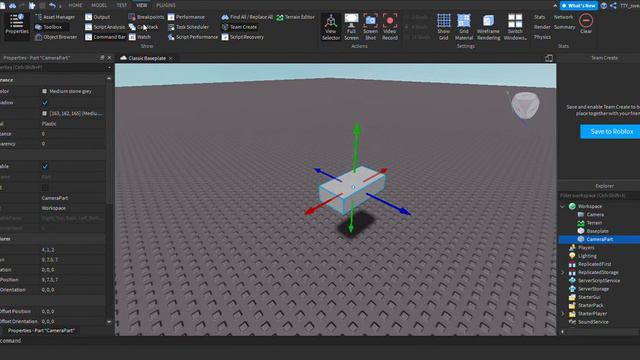Open the Breakpoints window
This screenshot has width=640, height=360.
tap(146, 17)
